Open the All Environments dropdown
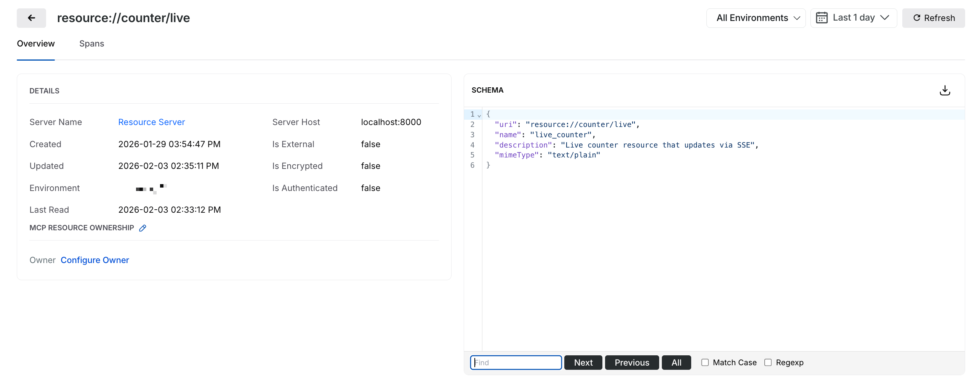This screenshot has width=980, height=382. [756, 18]
